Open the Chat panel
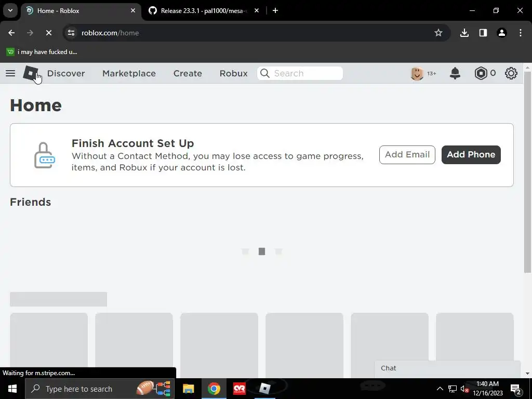Image resolution: width=532 pixels, height=399 pixels. pos(447,368)
